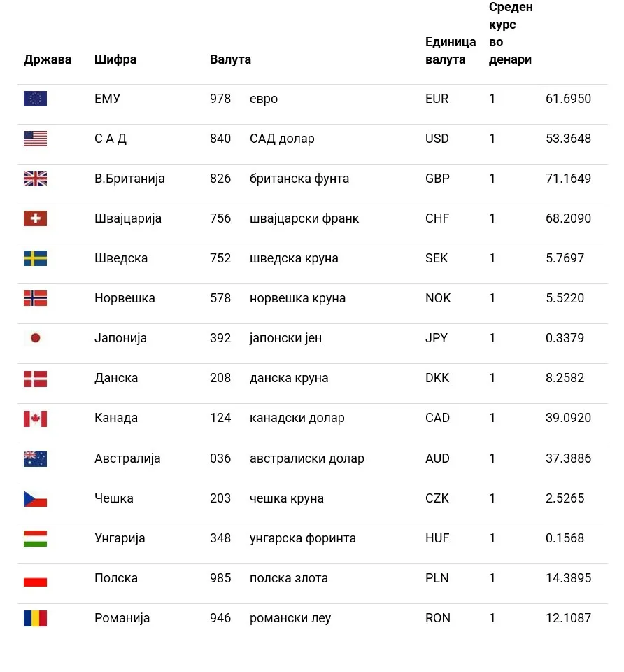The image size is (624, 672).
Task: Click the Шифра column header
Action: 115,59
